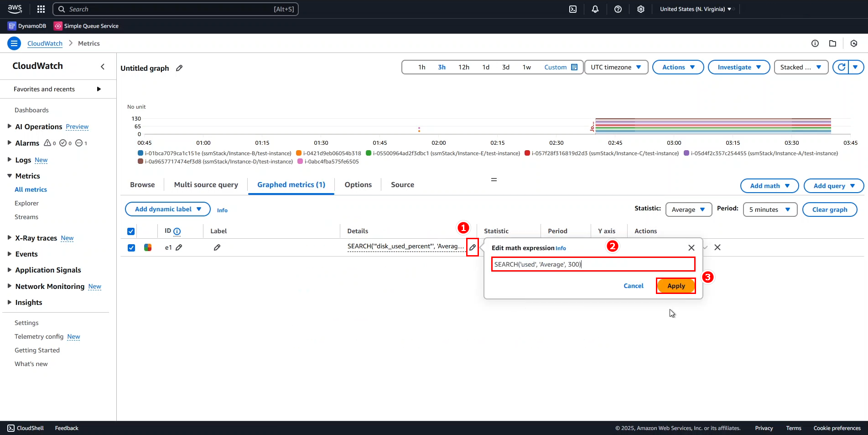
Task: Close the Edit math expression popup
Action: 691,248
